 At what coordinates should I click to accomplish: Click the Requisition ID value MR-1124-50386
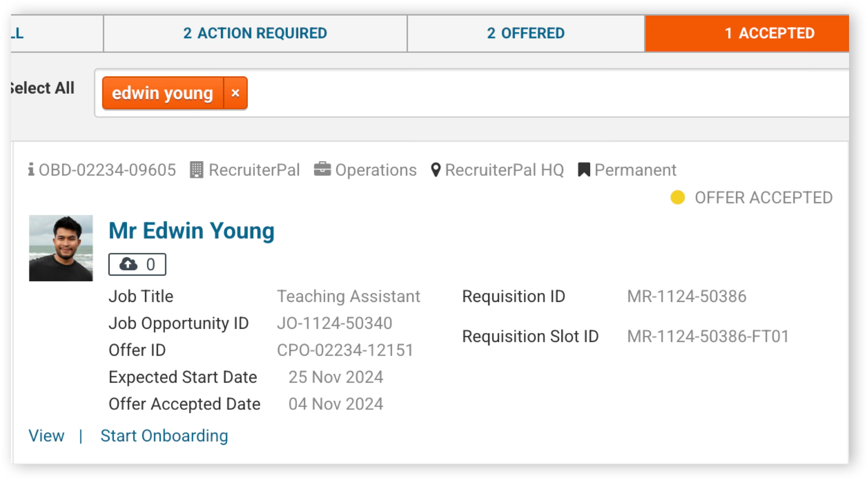pyautogui.click(x=687, y=296)
